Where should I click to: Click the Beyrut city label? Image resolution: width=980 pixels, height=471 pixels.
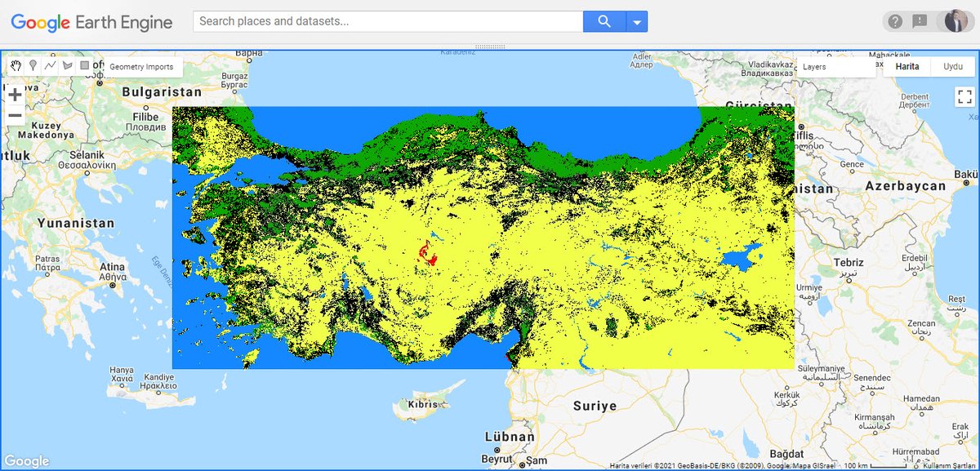pos(495,460)
